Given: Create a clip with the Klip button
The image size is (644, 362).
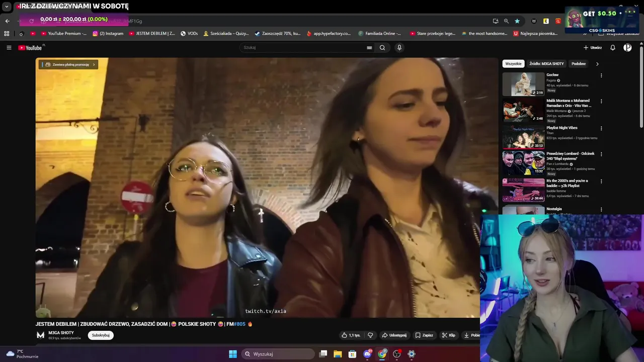Looking at the screenshot, I should (448, 335).
